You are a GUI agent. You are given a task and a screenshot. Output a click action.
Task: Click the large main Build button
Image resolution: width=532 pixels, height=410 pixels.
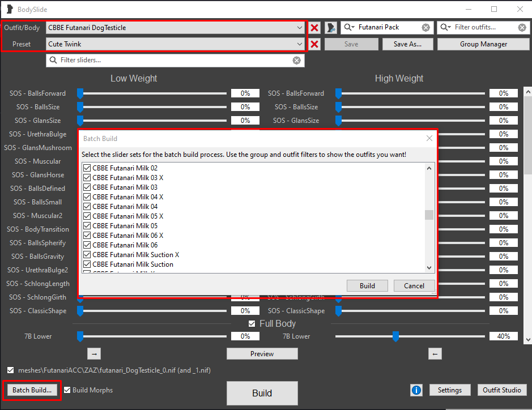262,393
